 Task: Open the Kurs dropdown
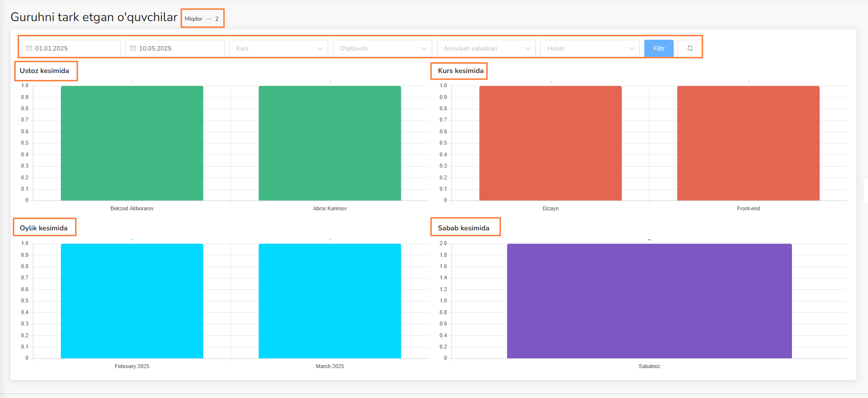(x=278, y=49)
